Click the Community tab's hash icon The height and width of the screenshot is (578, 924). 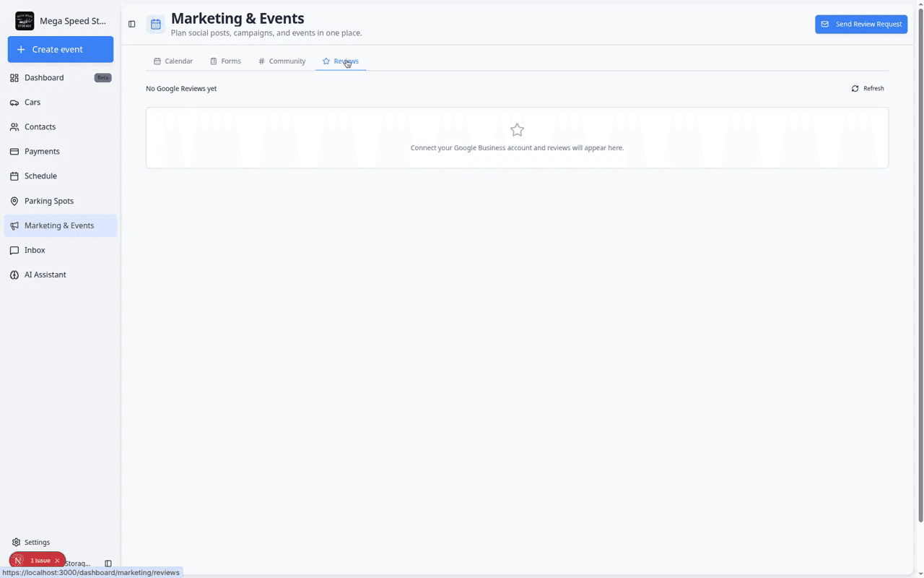click(261, 61)
